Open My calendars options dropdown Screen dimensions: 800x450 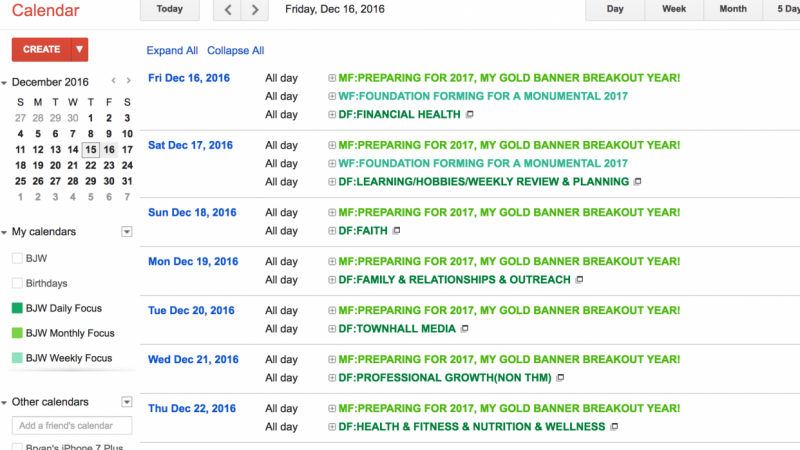point(127,232)
